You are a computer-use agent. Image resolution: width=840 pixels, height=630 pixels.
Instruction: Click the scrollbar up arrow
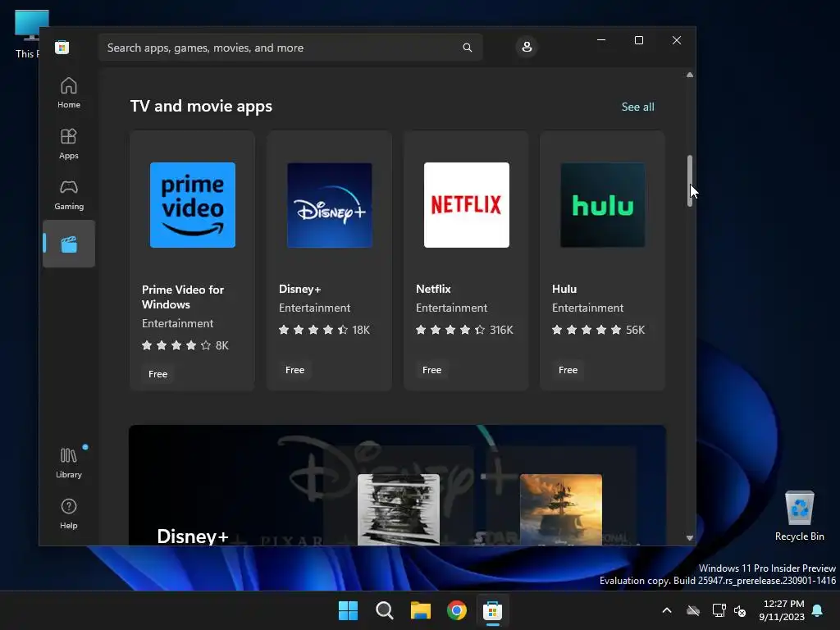point(689,75)
